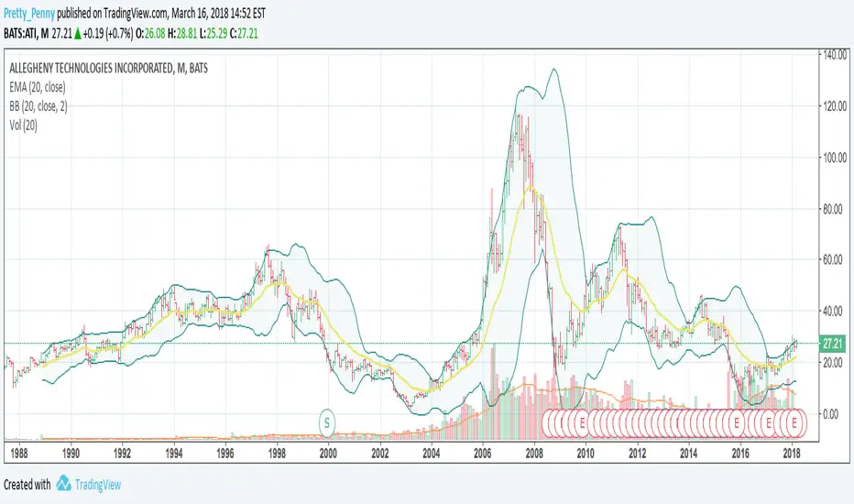The height and width of the screenshot is (504, 854).
Task: Click the green S split marker
Action: pyautogui.click(x=327, y=422)
